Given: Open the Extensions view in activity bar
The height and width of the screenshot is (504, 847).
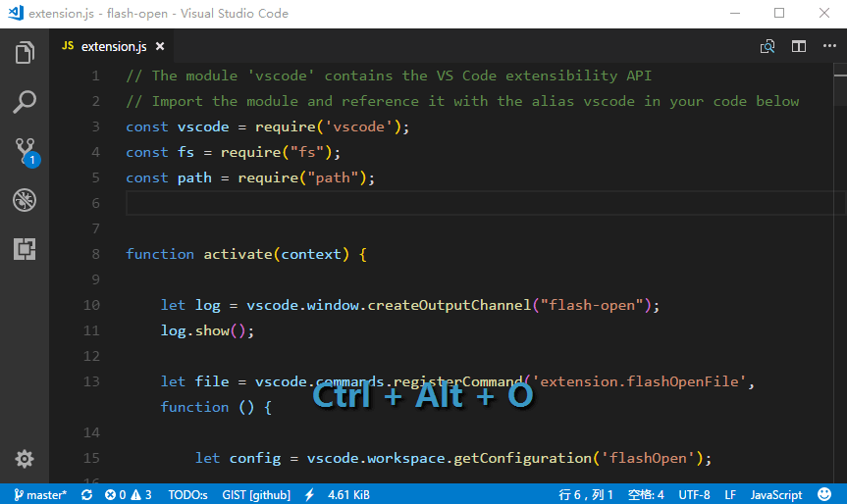Looking at the screenshot, I should pos(25,249).
